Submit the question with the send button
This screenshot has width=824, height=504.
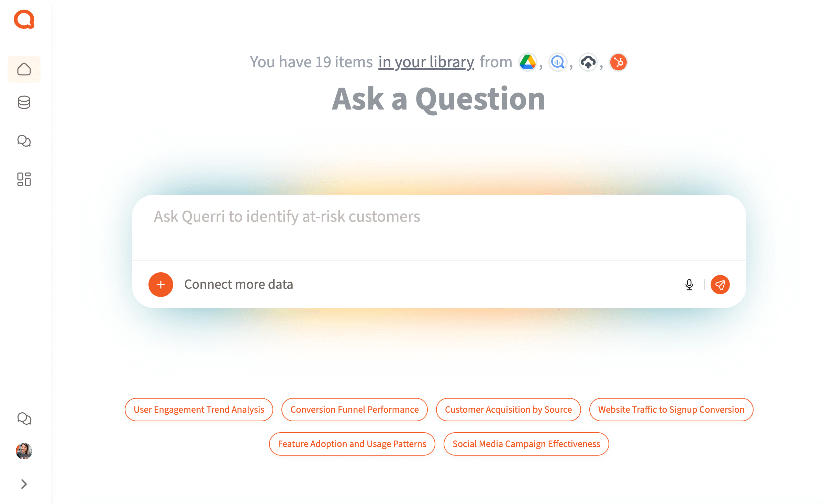click(x=720, y=285)
